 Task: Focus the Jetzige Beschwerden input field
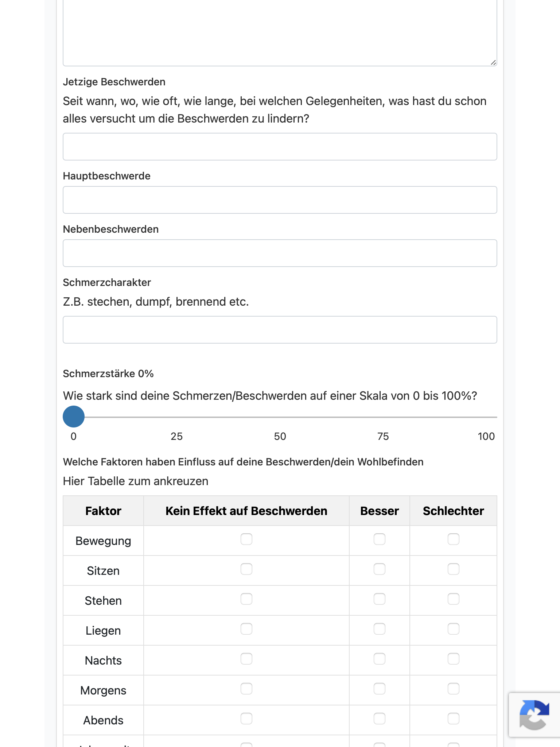(280, 147)
